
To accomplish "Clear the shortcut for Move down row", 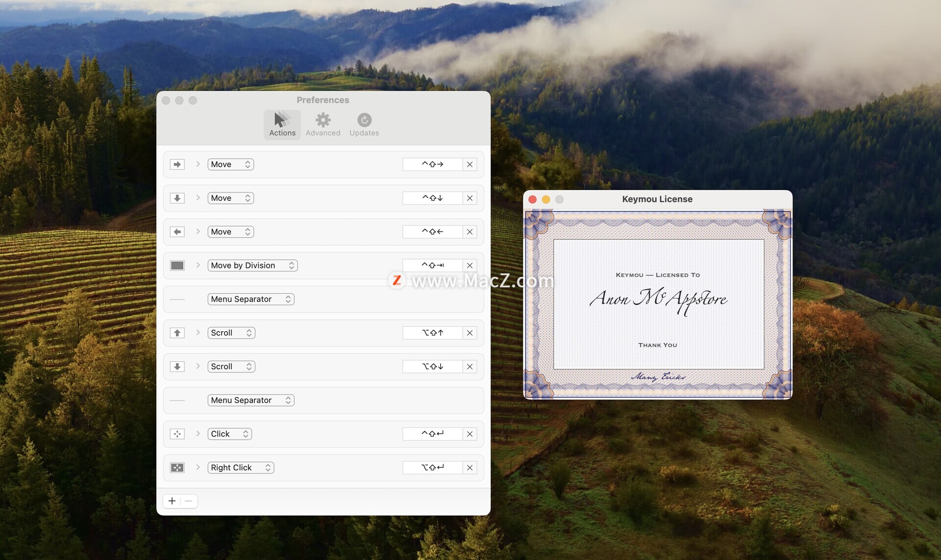I will (x=470, y=198).
